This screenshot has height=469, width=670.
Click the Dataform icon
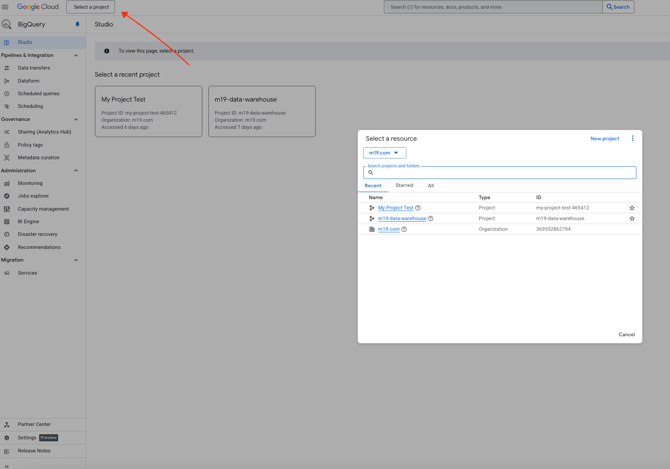[x=6, y=81]
